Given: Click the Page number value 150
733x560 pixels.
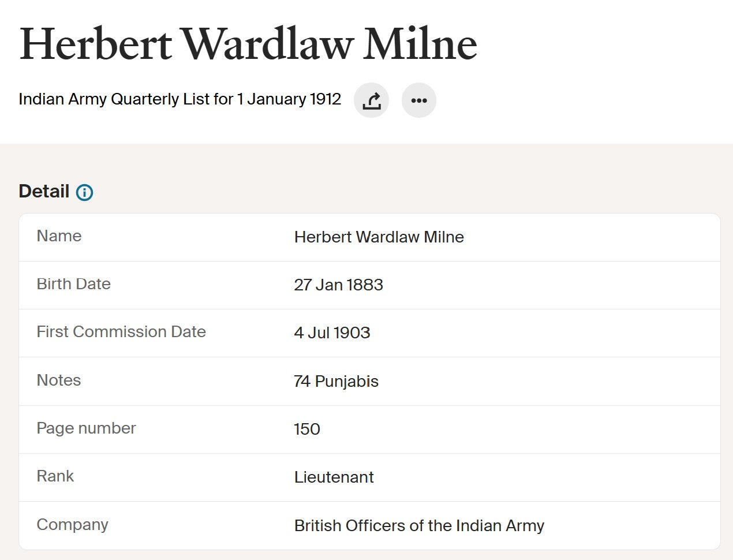Looking at the screenshot, I should pos(306,429).
